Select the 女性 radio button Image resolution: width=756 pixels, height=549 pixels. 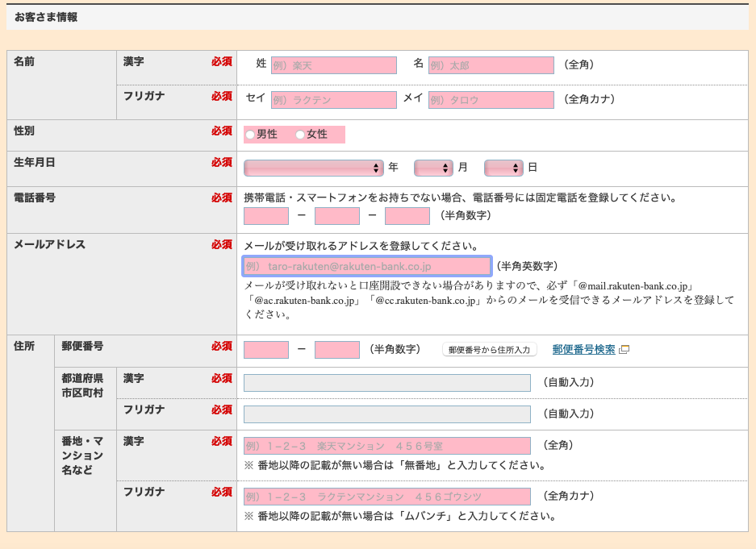tap(300, 135)
